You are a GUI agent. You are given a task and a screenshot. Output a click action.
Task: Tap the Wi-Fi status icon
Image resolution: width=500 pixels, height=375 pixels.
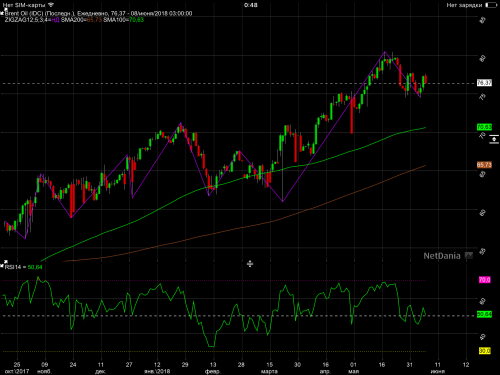tap(51, 5)
